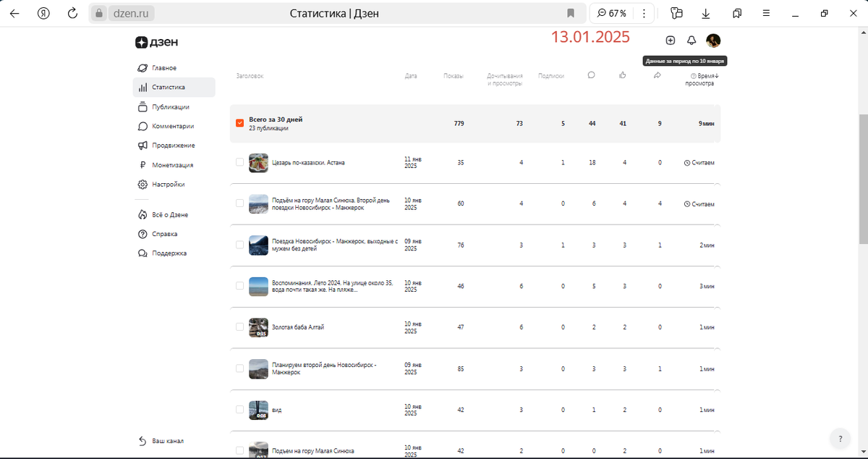This screenshot has width=868, height=459.
Task: Open Комментарии in the sidebar
Action: [x=174, y=126]
